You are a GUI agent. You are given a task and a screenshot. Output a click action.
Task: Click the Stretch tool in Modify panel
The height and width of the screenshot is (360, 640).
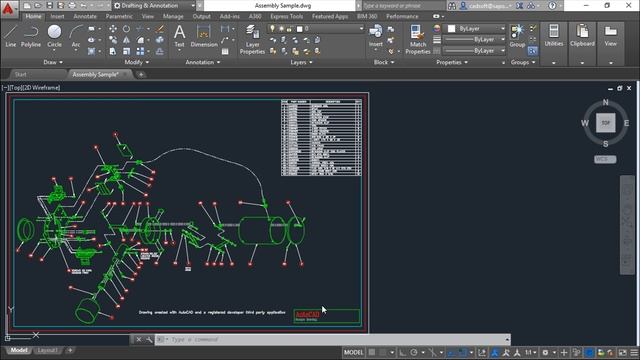[x=113, y=51]
